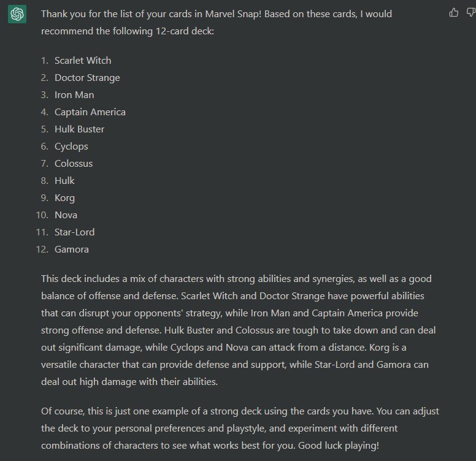Click the "Good luck playing!" sentence

338,446
